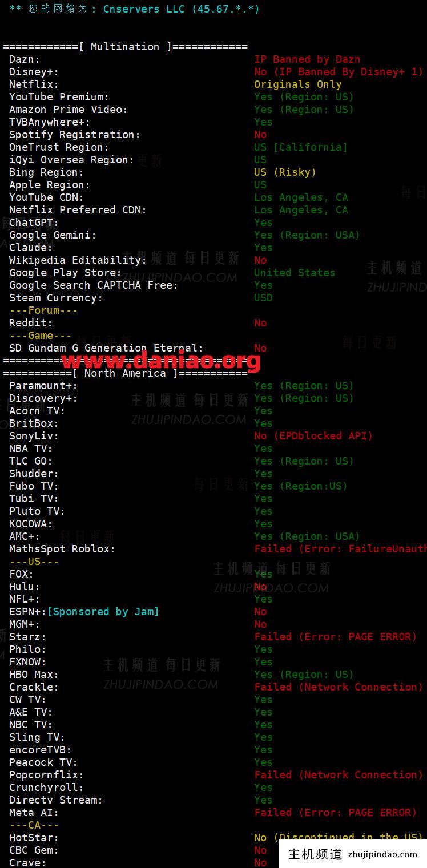Click the North America section header
The image size is (427, 868).
pyautogui.click(x=126, y=373)
